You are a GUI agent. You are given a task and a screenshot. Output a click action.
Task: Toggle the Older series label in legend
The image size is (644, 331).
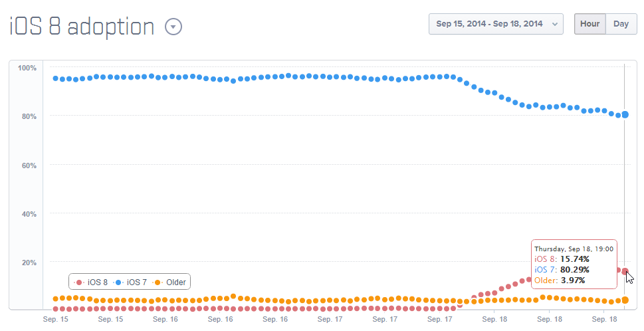(x=176, y=282)
